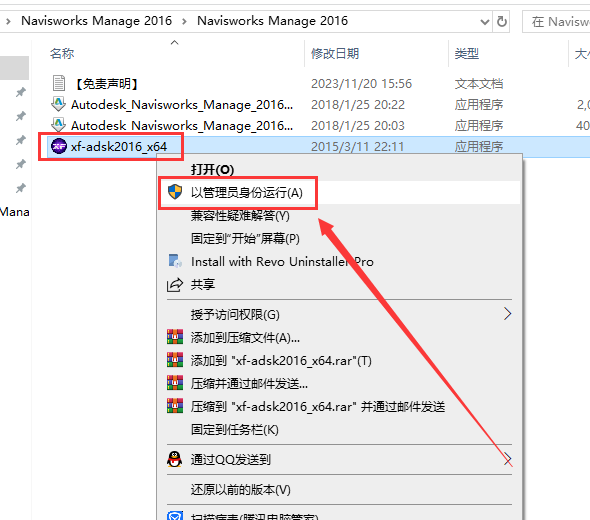
Task: Open the address bar history dropdown
Action: (485, 22)
